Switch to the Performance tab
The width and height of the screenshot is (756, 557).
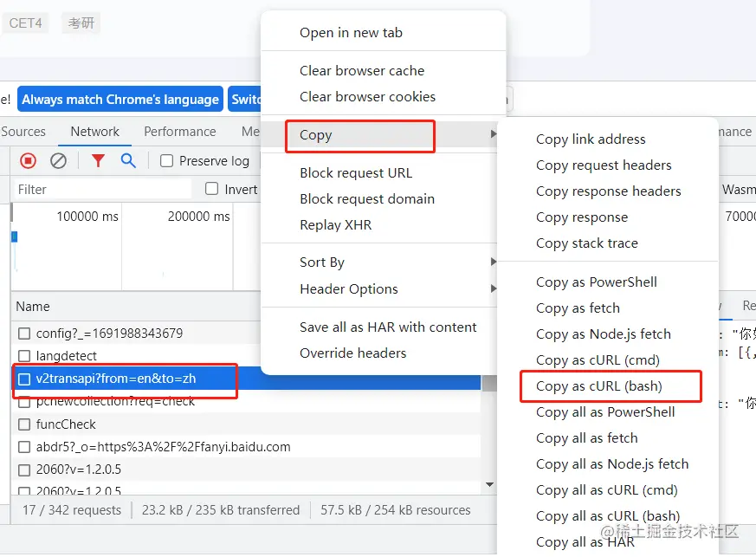(180, 131)
